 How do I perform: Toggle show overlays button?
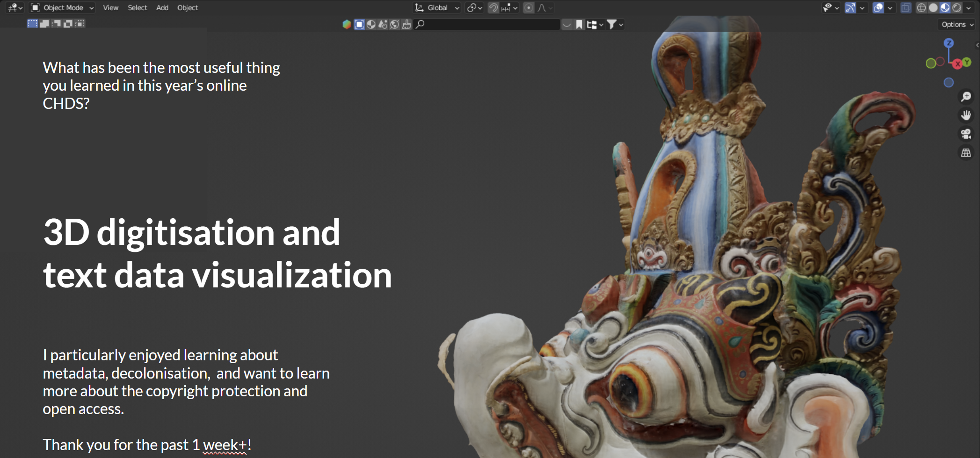click(x=878, y=8)
